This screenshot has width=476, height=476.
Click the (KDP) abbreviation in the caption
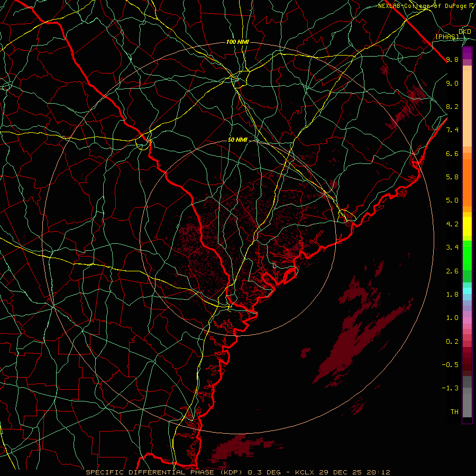231,472
